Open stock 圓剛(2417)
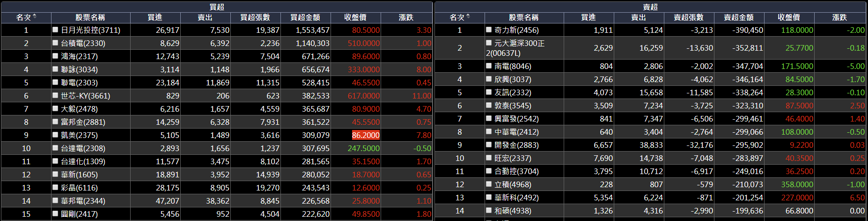This screenshot has height=221, width=868. tap(79, 214)
